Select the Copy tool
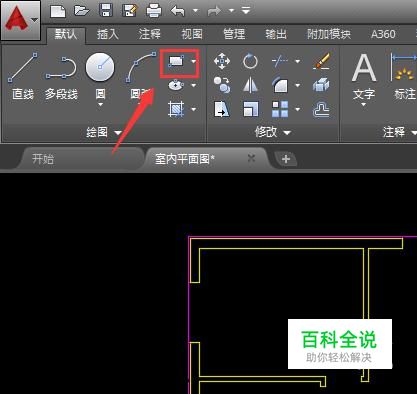This screenshot has width=417, height=394. (x=222, y=85)
